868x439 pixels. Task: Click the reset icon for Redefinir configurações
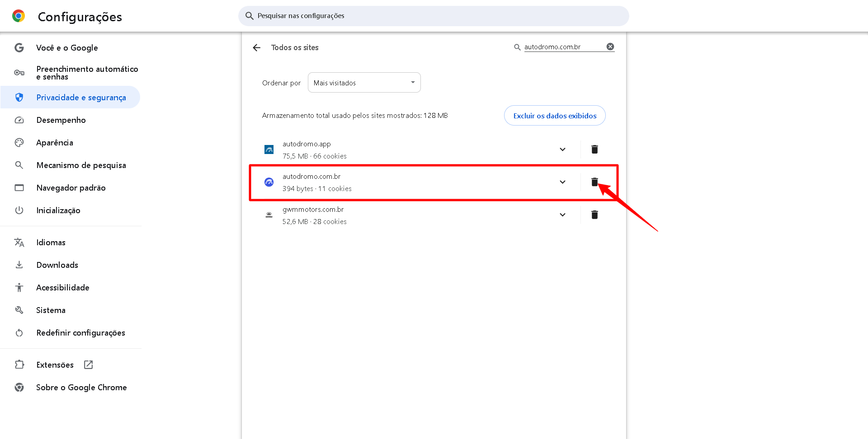19,333
